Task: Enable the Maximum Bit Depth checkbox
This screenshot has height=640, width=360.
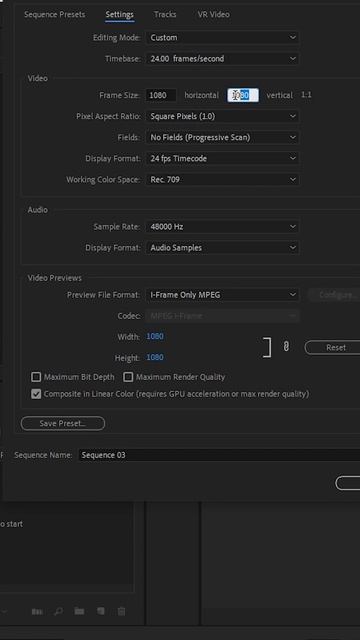Action: pyautogui.click(x=36, y=377)
